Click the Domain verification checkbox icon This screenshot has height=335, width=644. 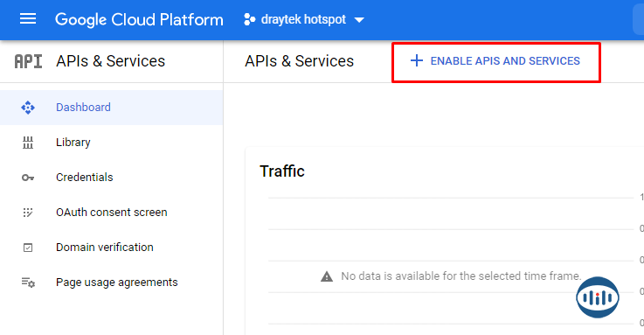coord(28,248)
